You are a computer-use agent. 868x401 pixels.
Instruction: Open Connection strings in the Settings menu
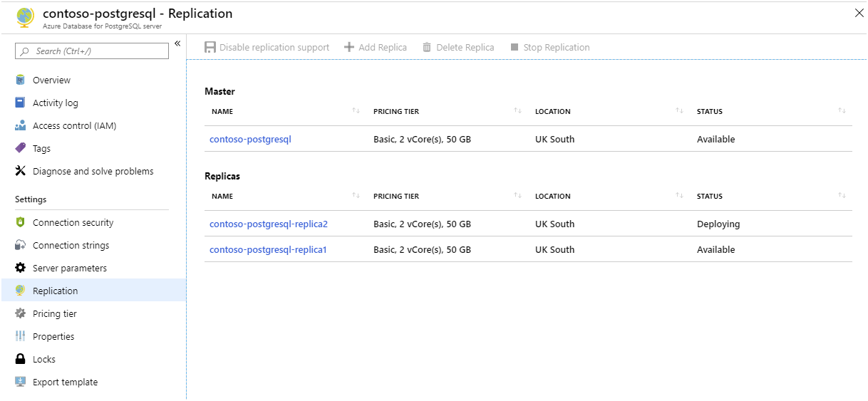click(71, 245)
